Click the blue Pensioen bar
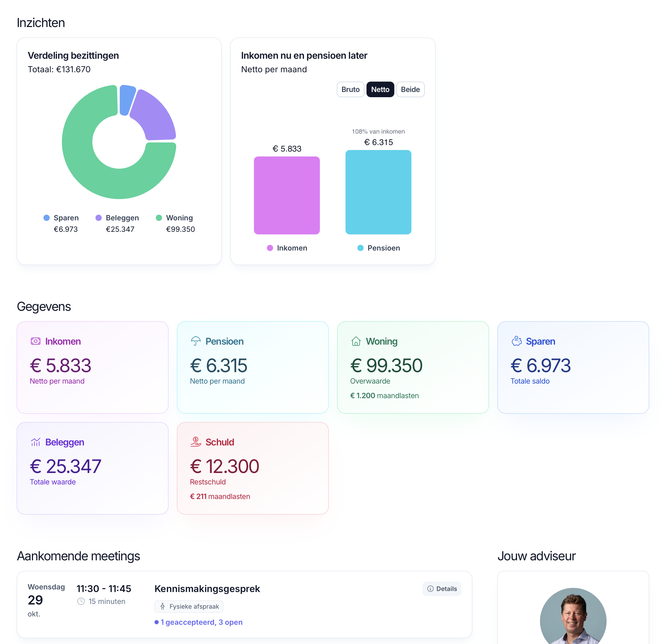The width and height of the screenshot is (669, 644). [x=378, y=192]
